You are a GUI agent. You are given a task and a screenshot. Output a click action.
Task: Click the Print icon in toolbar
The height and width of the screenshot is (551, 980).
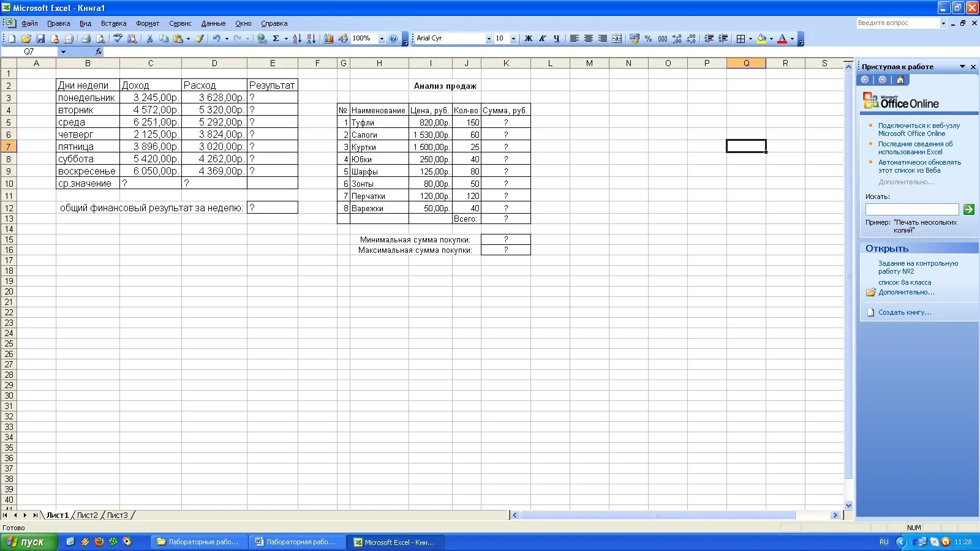pos(86,39)
